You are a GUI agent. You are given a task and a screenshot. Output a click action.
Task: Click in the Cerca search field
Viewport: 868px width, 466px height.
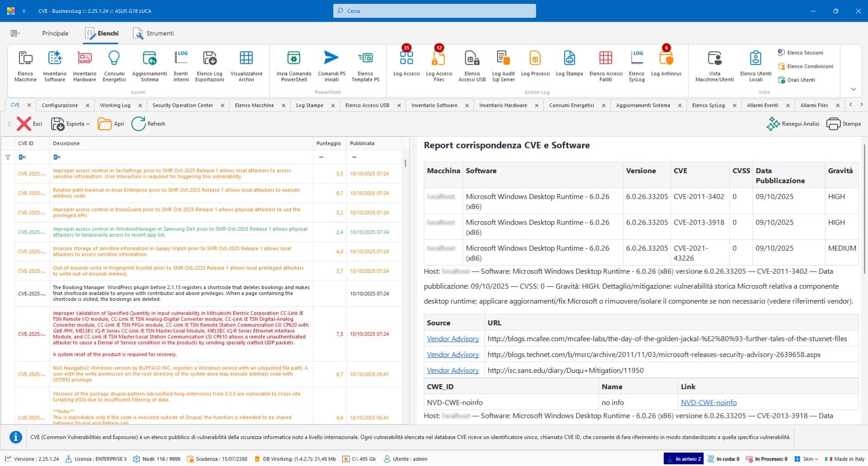(434, 11)
